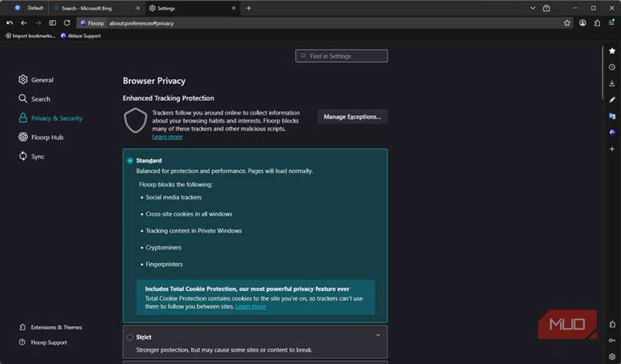621x364 pixels.
Task: Reload the page with the refresh icon
Action: pos(67,23)
